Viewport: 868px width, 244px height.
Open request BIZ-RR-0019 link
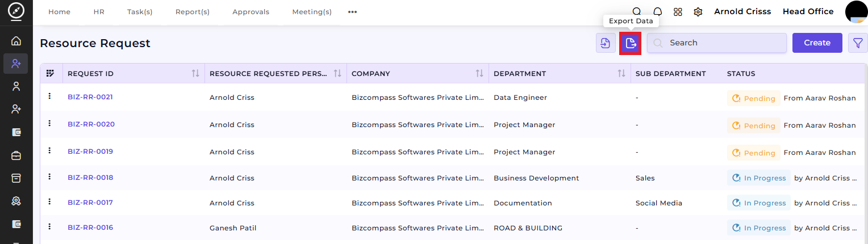pyautogui.click(x=90, y=152)
